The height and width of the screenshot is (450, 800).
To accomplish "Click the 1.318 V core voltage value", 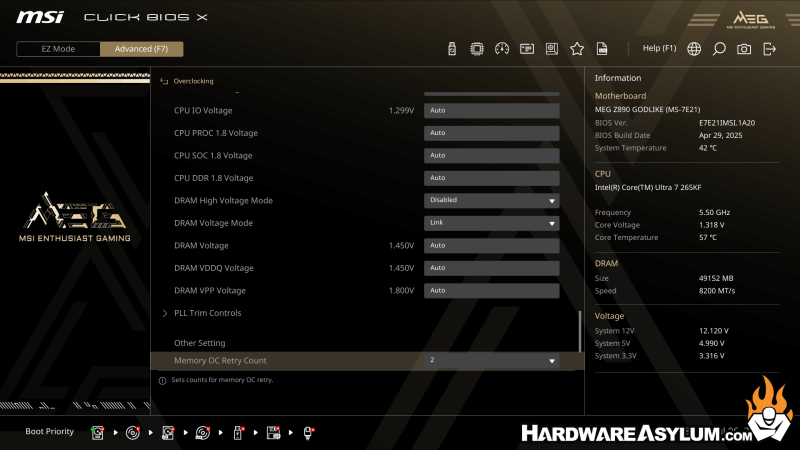I will pos(712,225).
